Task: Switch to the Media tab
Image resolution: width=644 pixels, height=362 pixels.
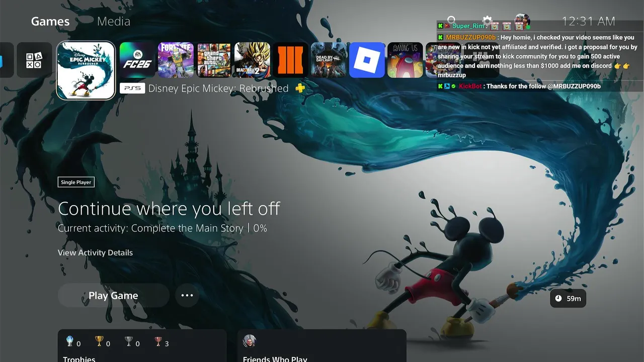Action: (114, 22)
